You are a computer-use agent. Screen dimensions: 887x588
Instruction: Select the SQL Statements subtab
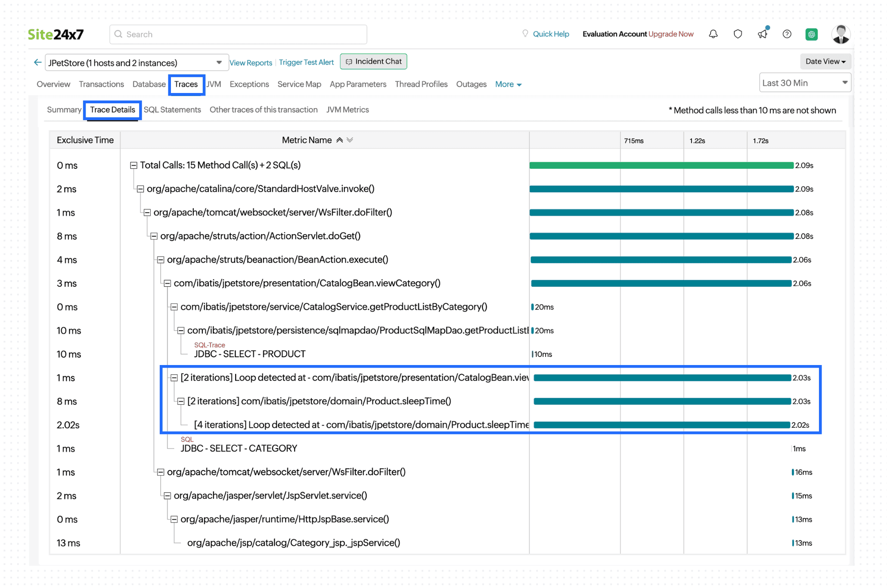[172, 110]
